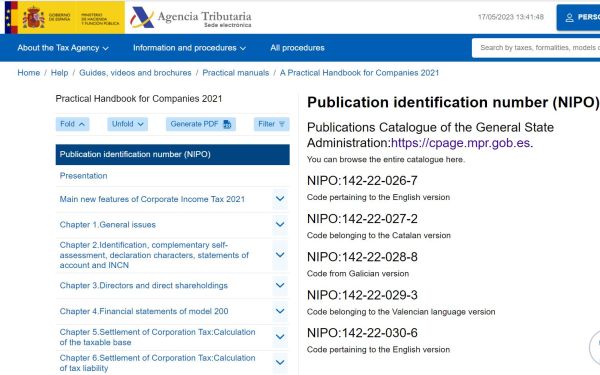Image resolution: width=600 pixels, height=375 pixels.
Task: Click the Gobierno de España emblem
Action: [65, 17]
